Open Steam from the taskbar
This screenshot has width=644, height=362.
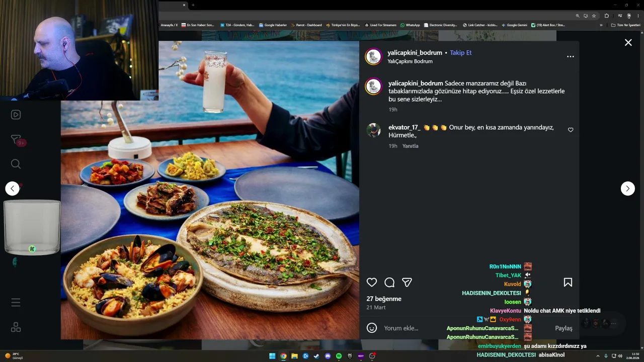tap(316, 356)
